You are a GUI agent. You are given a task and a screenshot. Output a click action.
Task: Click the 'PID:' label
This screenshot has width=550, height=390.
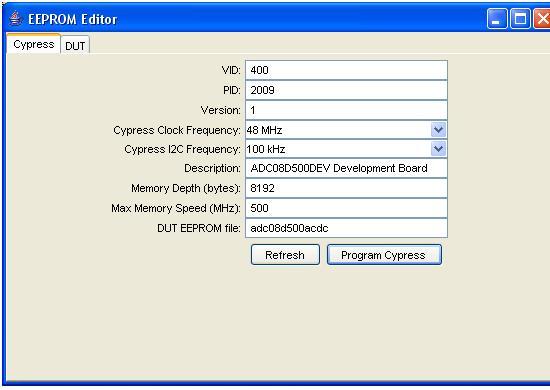(232, 90)
